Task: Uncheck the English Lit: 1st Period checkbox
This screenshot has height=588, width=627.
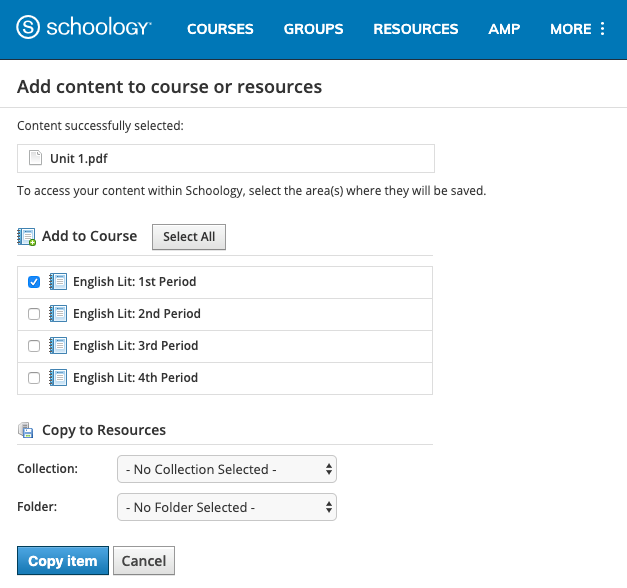Action: [34, 282]
